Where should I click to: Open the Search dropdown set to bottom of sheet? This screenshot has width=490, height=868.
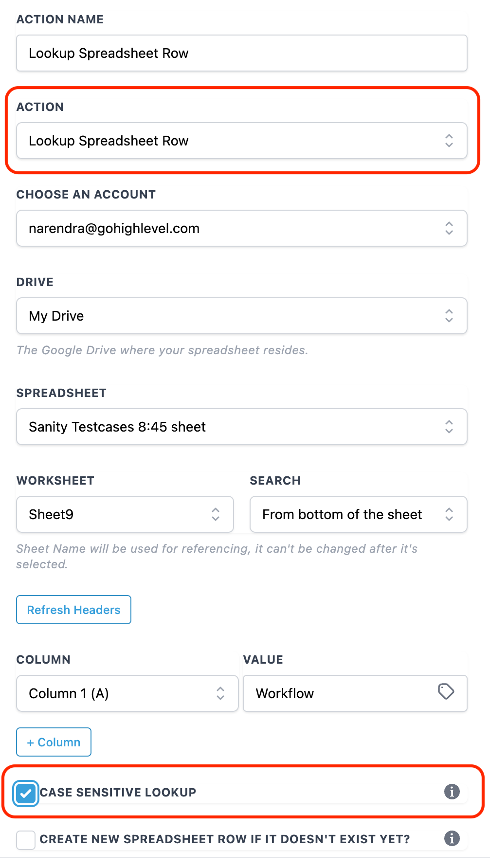[x=358, y=514]
